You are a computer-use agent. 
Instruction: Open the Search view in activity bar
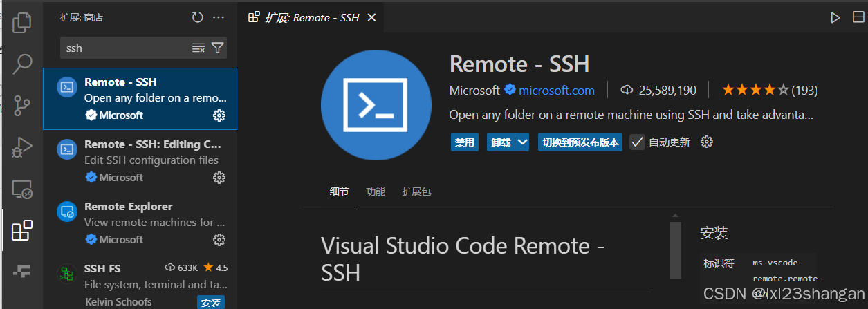pyautogui.click(x=22, y=64)
